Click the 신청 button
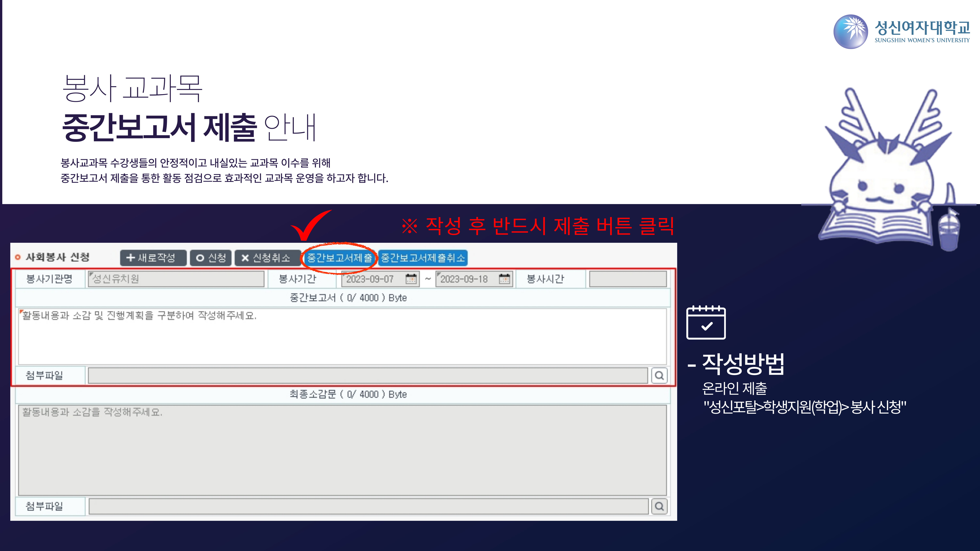Viewport: 980px width, 551px height. point(211,258)
